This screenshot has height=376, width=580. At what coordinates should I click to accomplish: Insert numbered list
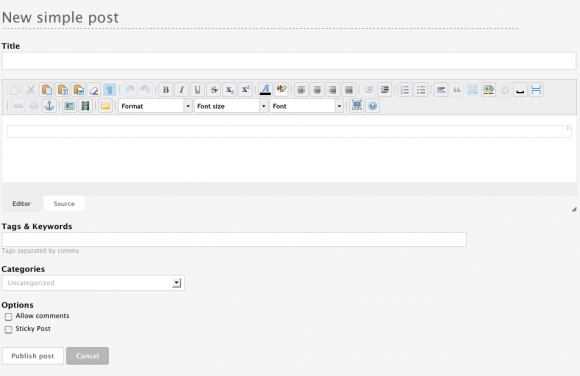point(405,90)
